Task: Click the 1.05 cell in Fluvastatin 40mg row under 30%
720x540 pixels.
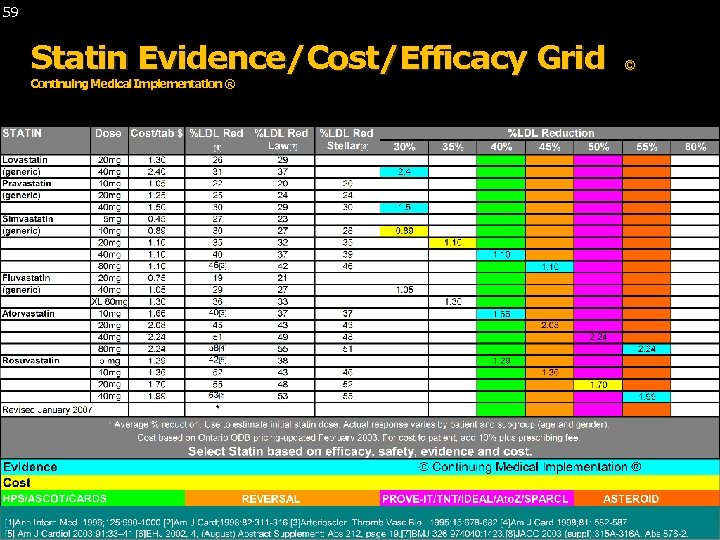Action: (x=404, y=290)
